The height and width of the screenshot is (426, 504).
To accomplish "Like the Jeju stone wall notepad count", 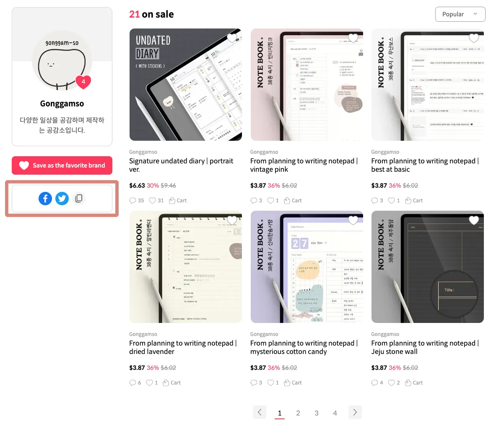I will point(394,383).
